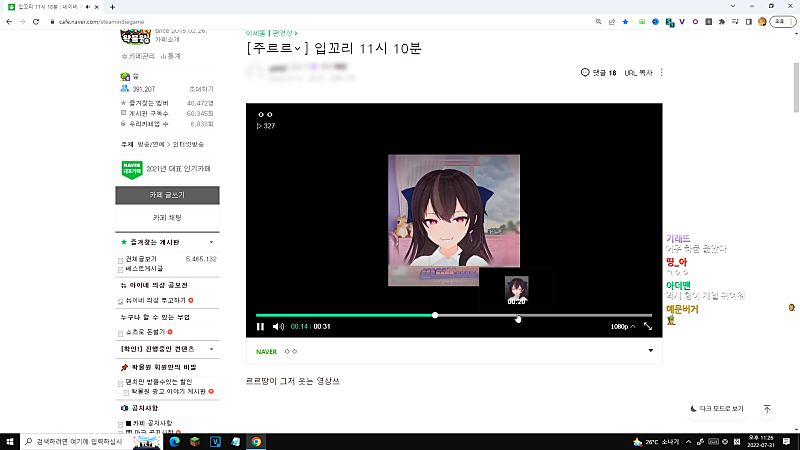
Task: Open a new browser tab
Action: point(112,7)
